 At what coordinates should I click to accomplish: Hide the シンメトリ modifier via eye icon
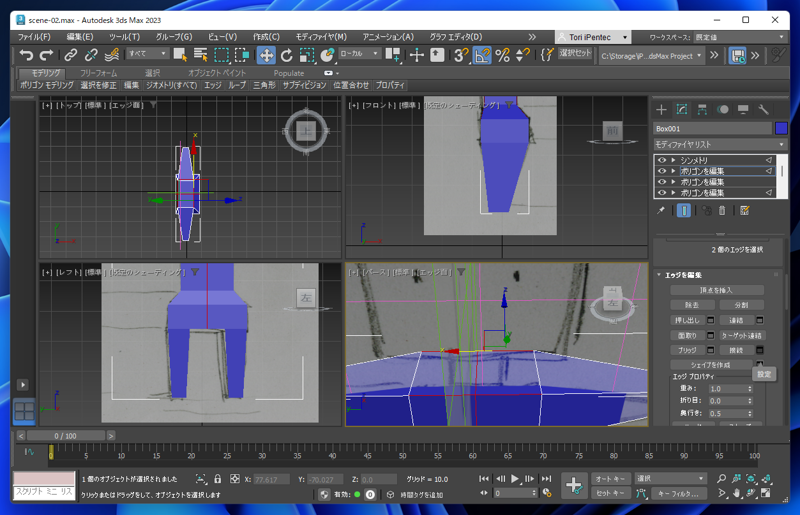[662, 160]
